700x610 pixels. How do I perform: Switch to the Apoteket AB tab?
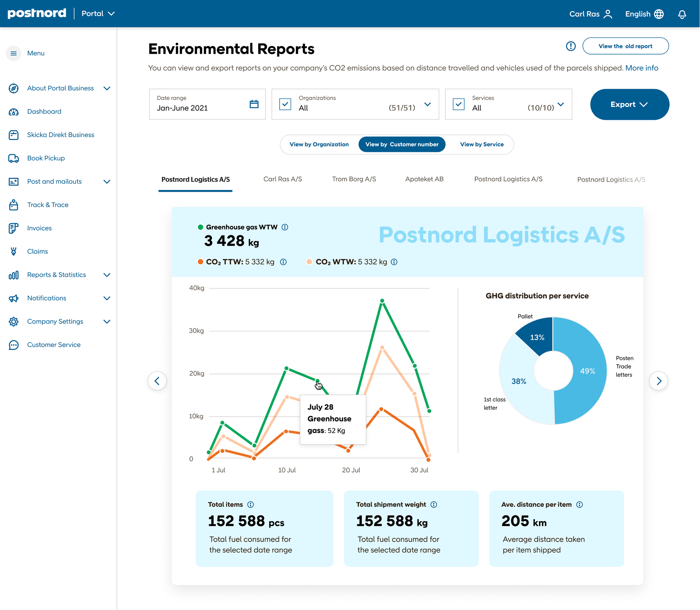pyautogui.click(x=424, y=179)
